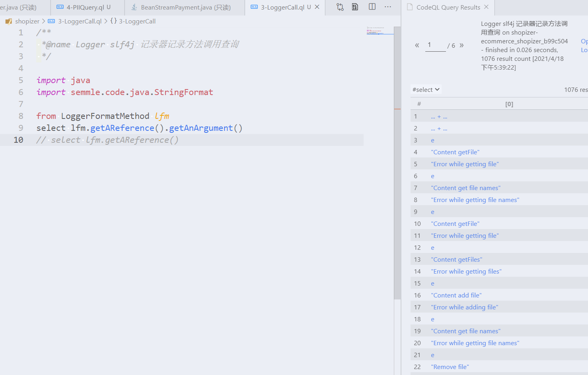The height and width of the screenshot is (375, 588).
Task: Open the 'e' result in row 21
Action: click(432, 355)
